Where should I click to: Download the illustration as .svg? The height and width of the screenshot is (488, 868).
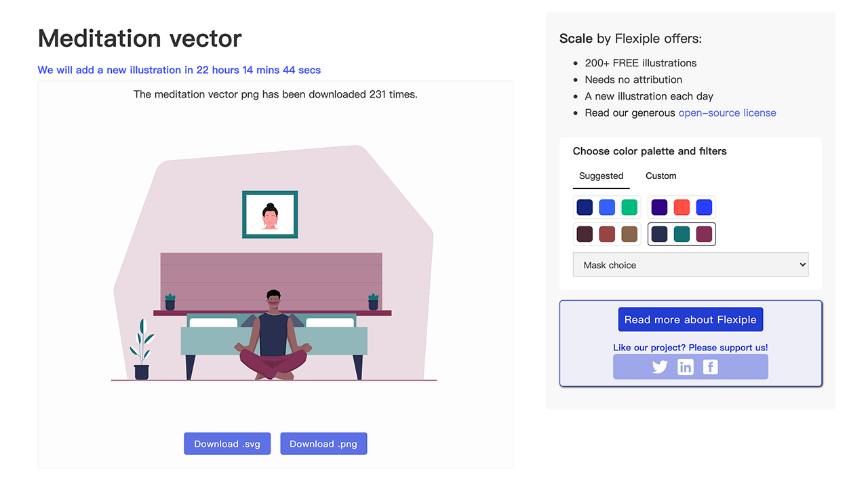point(227,444)
